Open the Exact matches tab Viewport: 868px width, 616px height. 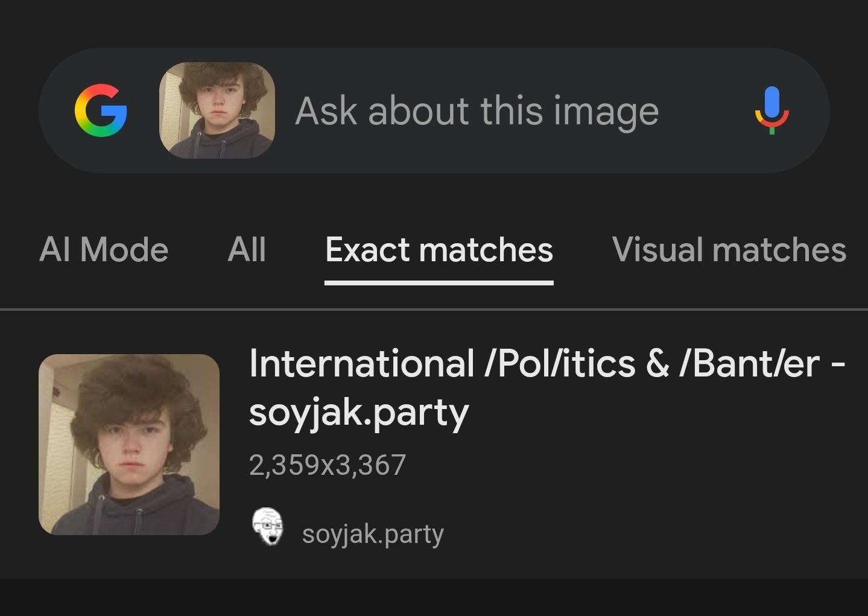(439, 249)
